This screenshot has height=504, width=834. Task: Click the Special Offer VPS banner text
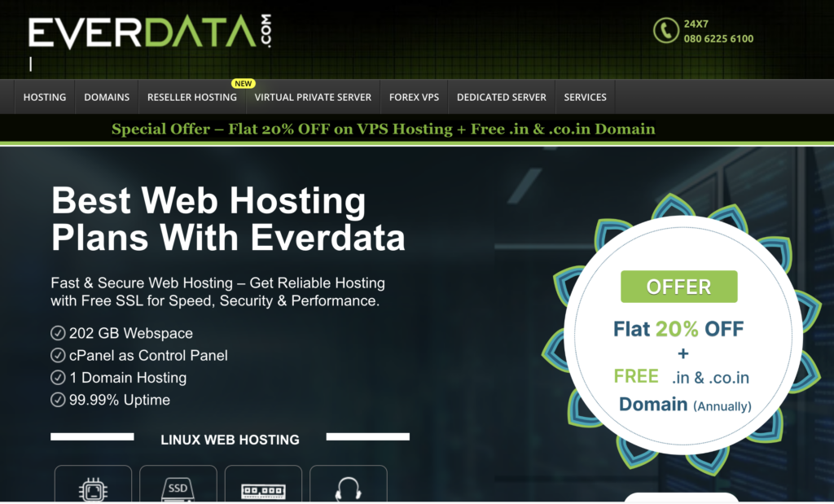(x=384, y=129)
